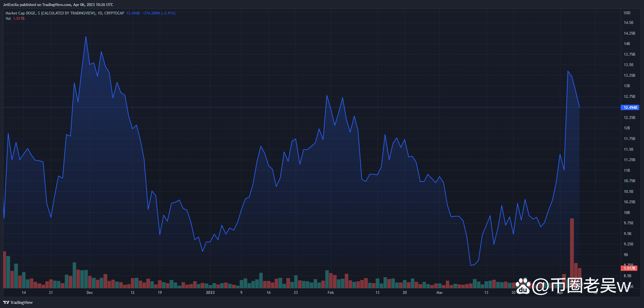This screenshot has width=644, height=308.
Task: Click the 19 date label on the time axis
Action: click(x=160, y=293)
